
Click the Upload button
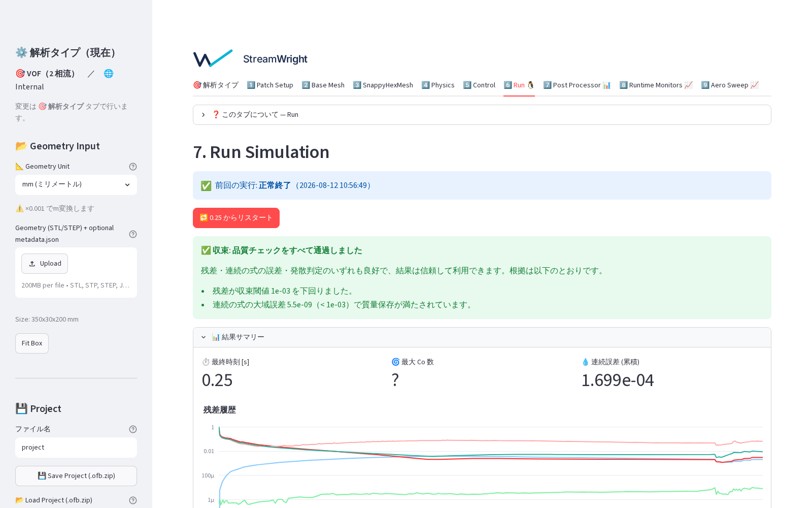click(x=45, y=264)
